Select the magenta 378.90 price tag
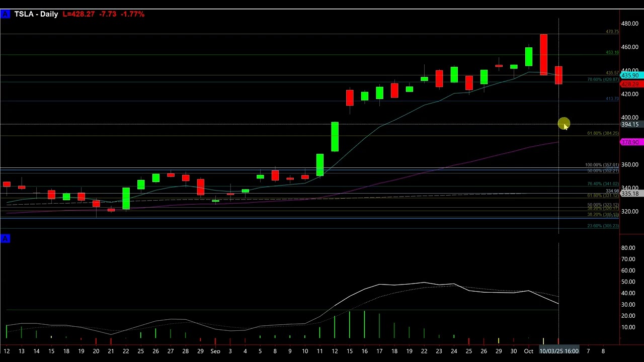This screenshot has height=362, width=644. pos(630,142)
